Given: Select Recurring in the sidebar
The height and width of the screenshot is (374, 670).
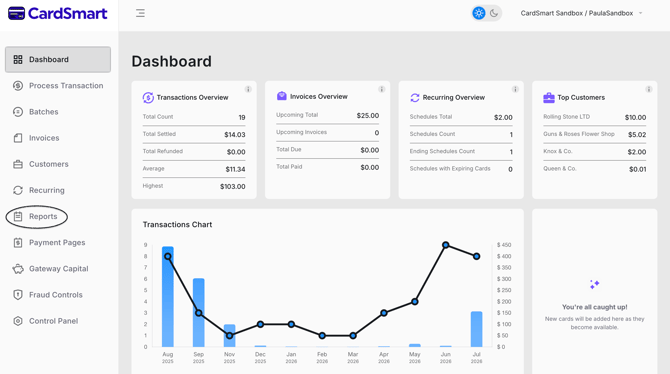Looking at the screenshot, I should [58, 190].
